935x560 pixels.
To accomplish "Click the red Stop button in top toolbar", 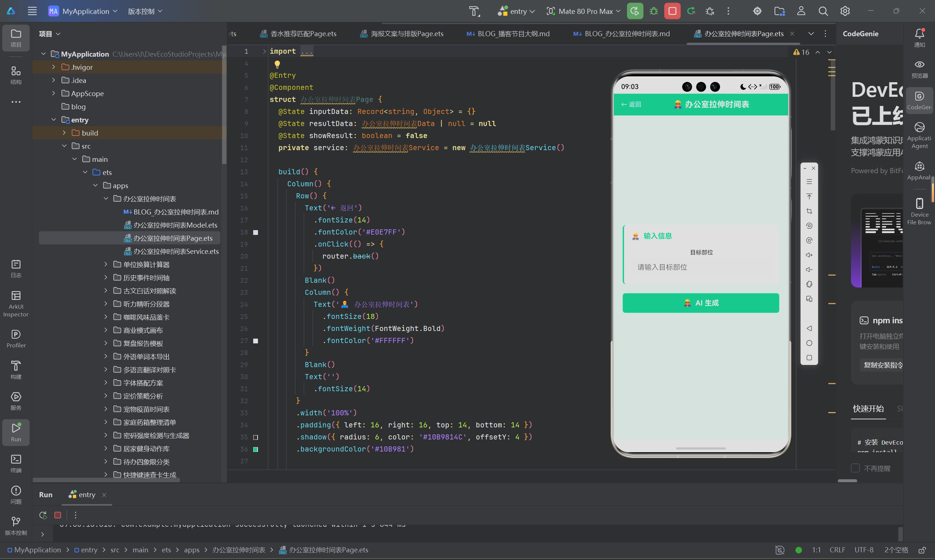I will point(672,11).
